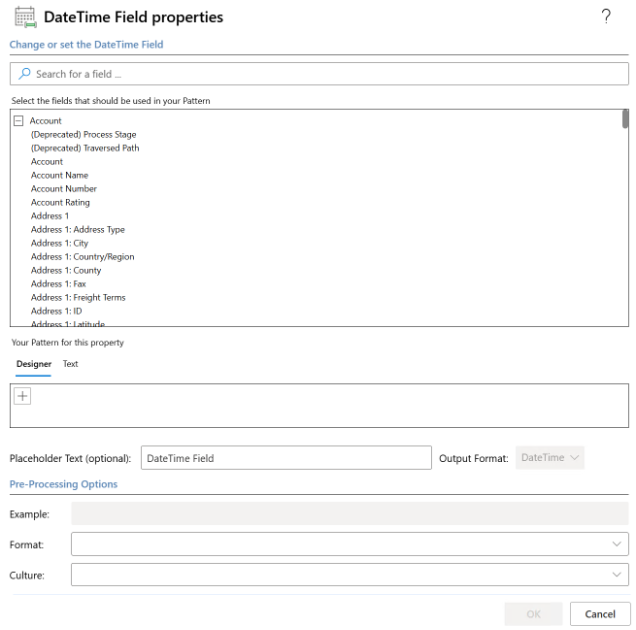Image resolution: width=636 pixels, height=630 pixels.
Task: Click the field list scrollbar thumb
Action: tap(625, 120)
